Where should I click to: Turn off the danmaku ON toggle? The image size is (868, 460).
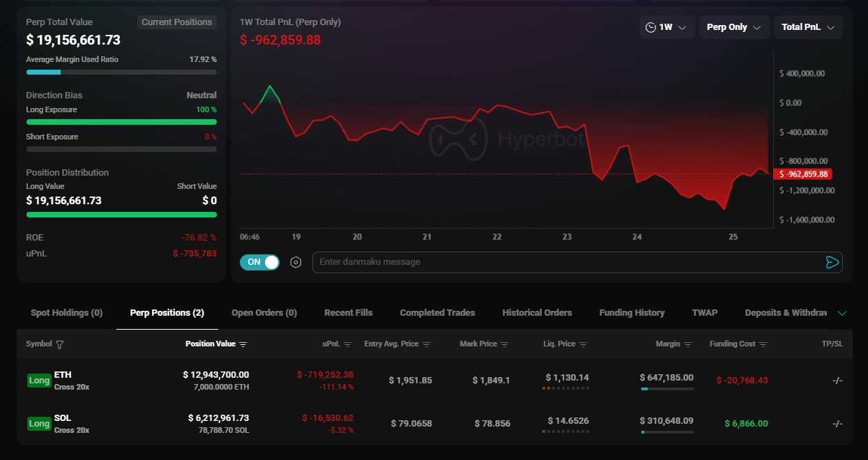tap(259, 262)
